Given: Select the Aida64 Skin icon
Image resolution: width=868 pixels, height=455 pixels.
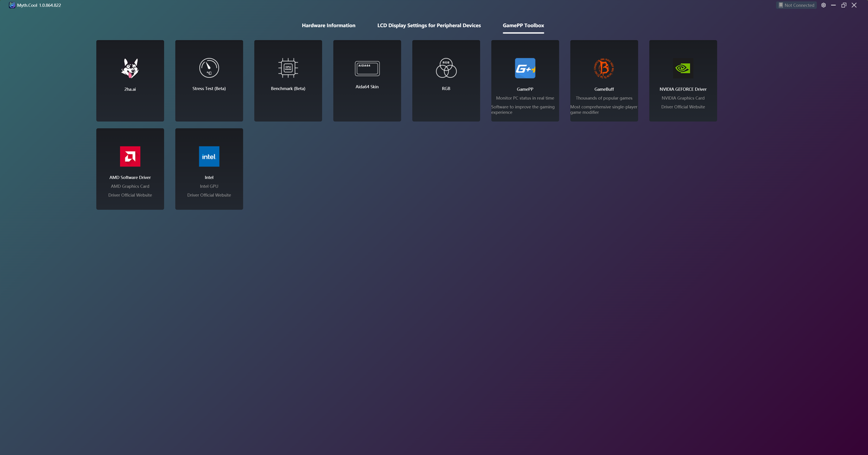Looking at the screenshot, I should pyautogui.click(x=367, y=68).
